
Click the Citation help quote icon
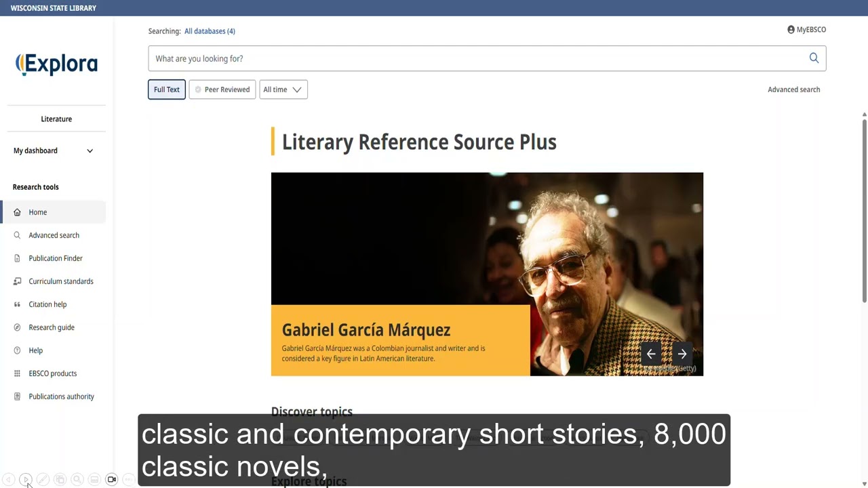pos(17,304)
